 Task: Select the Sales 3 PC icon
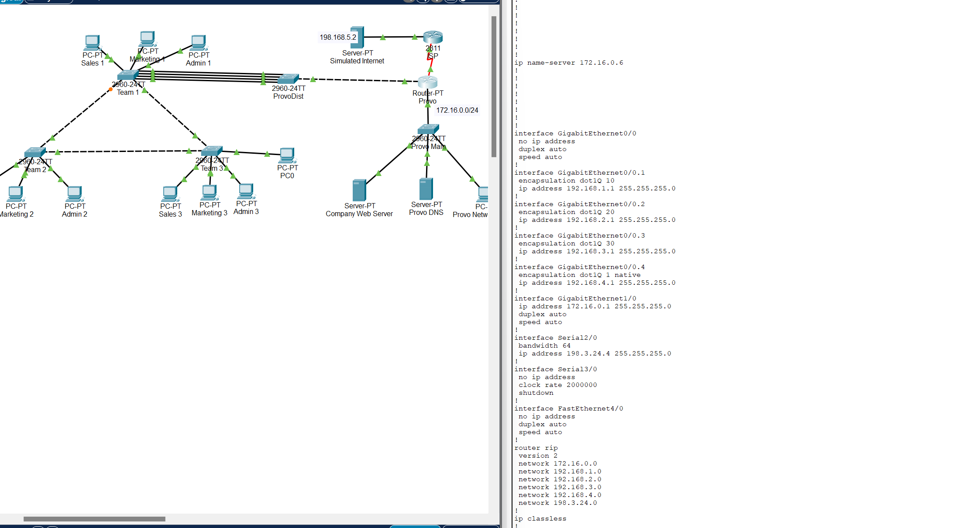[x=170, y=194]
